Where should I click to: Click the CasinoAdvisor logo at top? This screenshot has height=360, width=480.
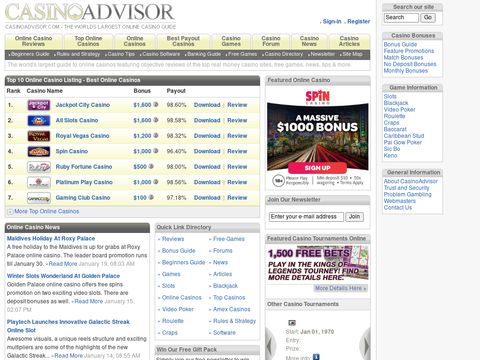pyautogui.click(x=90, y=16)
